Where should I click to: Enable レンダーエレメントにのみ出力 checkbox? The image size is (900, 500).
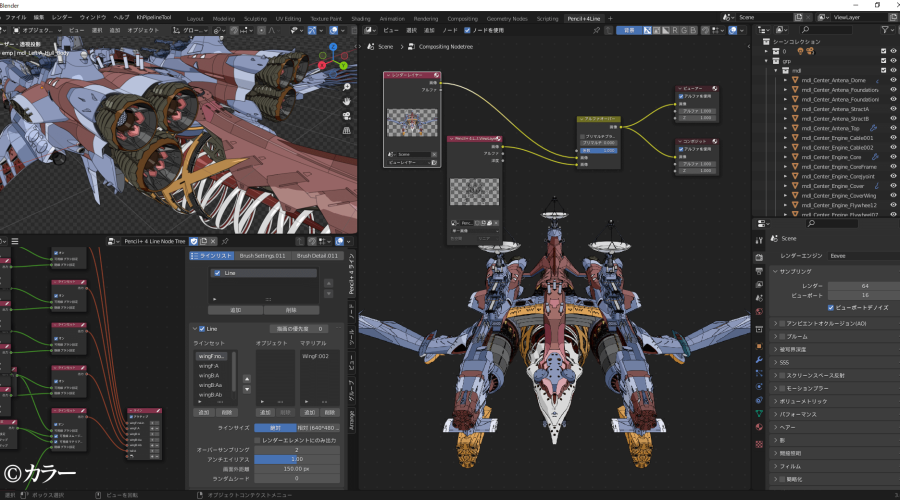[x=258, y=440]
